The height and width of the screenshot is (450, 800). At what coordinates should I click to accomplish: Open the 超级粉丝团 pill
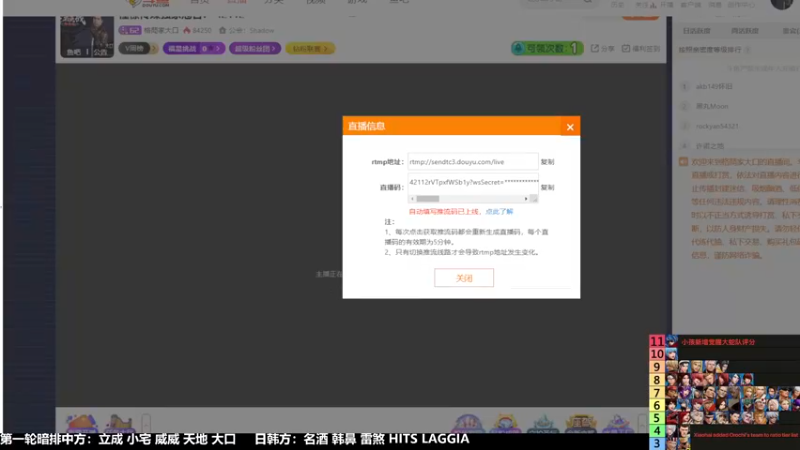[x=255, y=48]
